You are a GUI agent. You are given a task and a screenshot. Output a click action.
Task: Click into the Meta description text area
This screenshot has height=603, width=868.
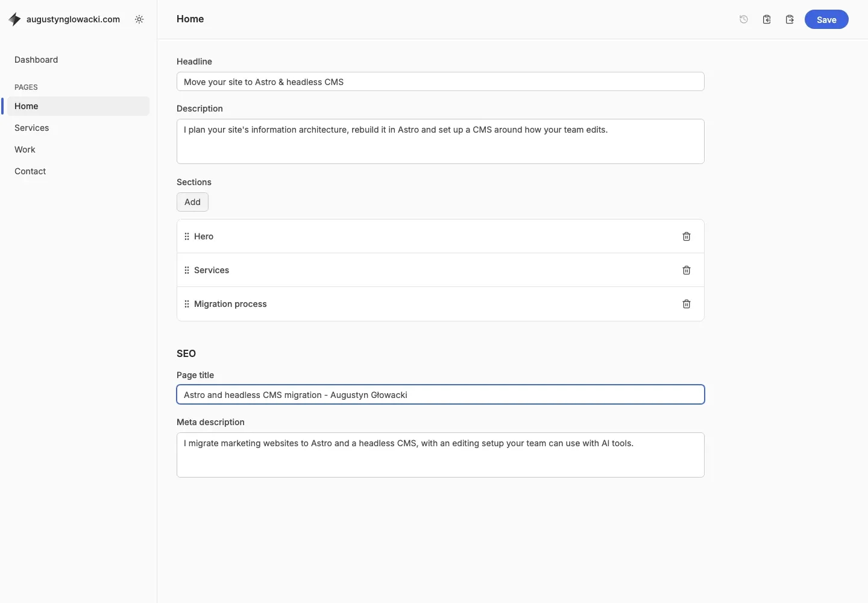tap(440, 455)
